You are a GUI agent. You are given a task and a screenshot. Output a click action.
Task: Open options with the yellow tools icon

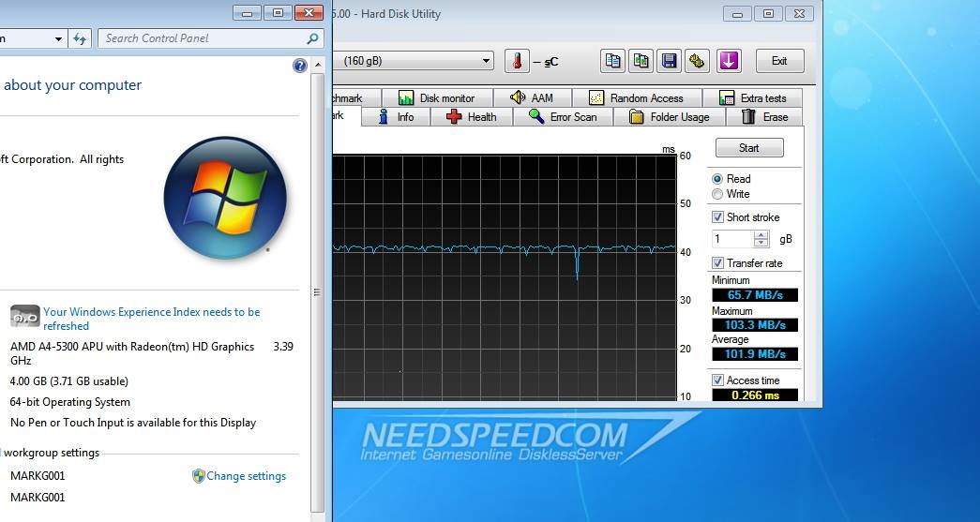[x=698, y=61]
